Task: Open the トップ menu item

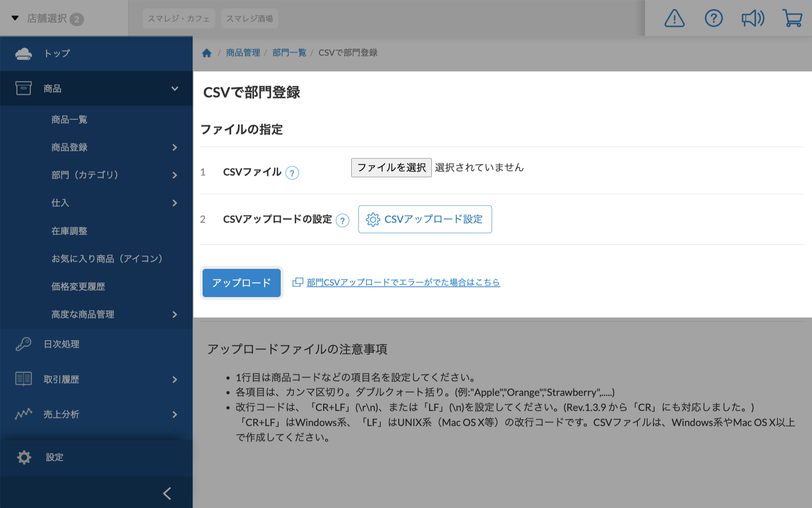Action: (96, 53)
